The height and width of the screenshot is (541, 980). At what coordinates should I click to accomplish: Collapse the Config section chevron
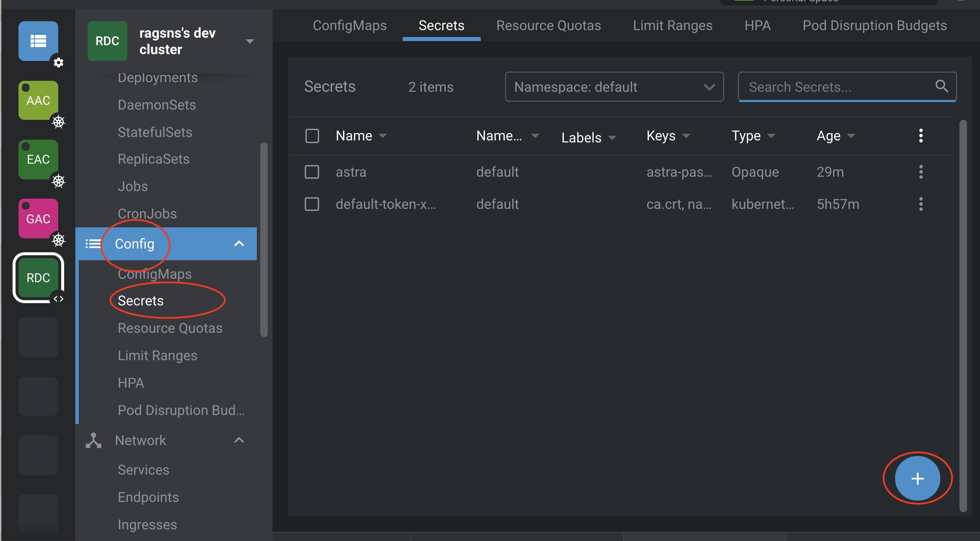click(x=239, y=243)
